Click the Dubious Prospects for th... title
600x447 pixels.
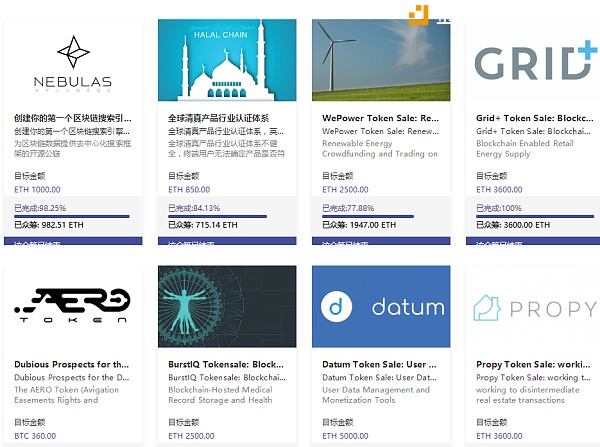pos(72,364)
